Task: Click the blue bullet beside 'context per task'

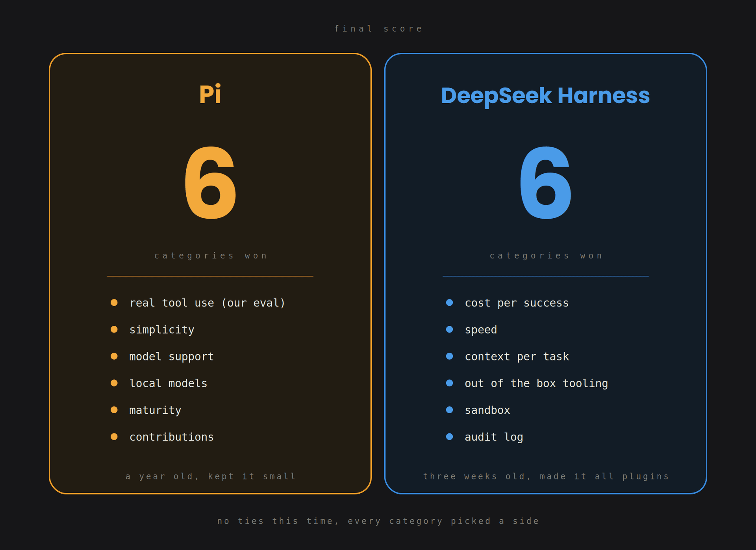Action: [449, 356]
